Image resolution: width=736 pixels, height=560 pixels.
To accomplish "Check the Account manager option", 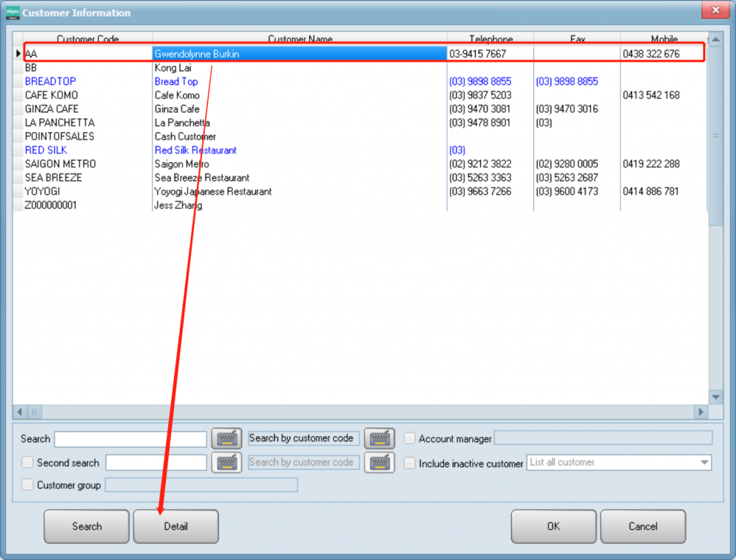I will point(410,439).
